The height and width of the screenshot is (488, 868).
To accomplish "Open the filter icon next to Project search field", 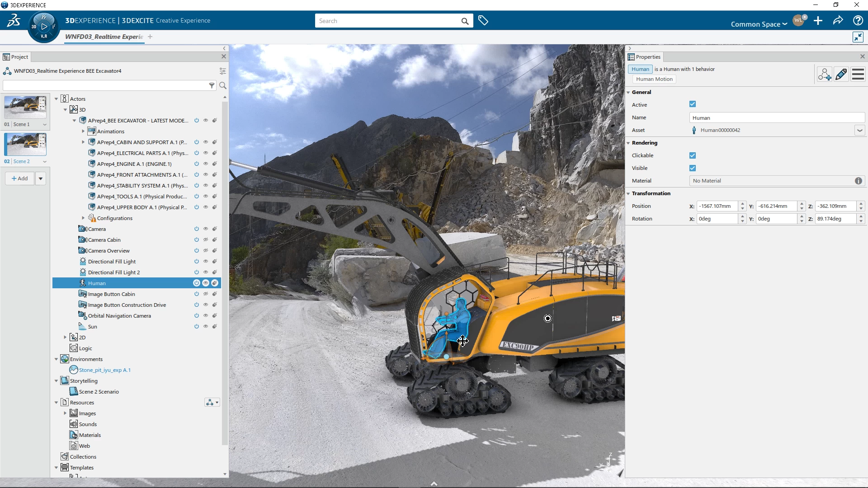I will tap(212, 85).
